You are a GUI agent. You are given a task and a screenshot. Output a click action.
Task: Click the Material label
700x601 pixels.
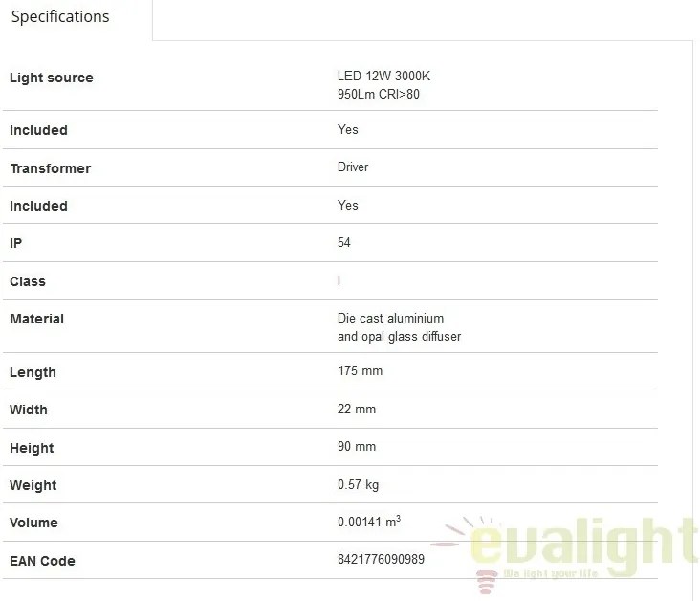pyautogui.click(x=37, y=319)
